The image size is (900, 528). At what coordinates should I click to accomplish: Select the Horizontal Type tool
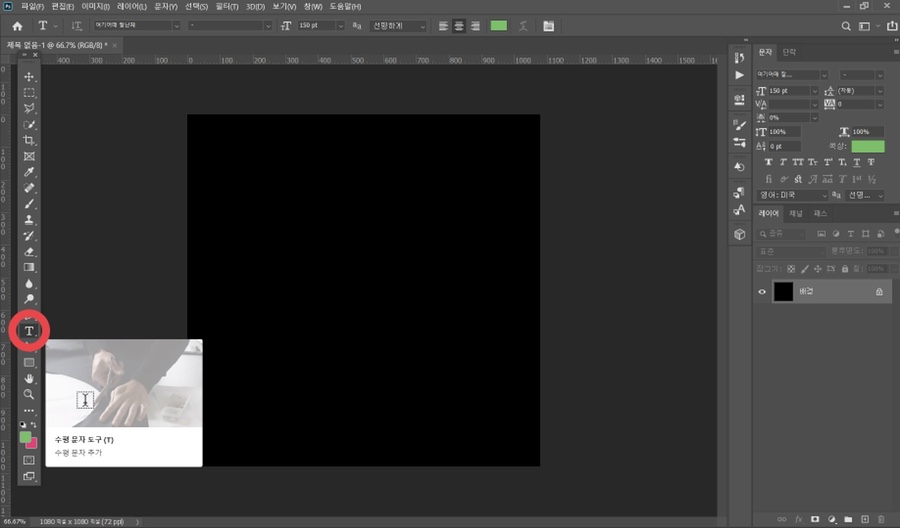coord(29,331)
